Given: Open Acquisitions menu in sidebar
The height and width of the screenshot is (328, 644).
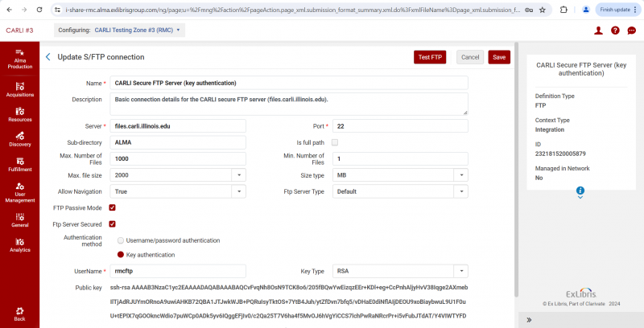Looking at the screenshot, I should [19, 89].
